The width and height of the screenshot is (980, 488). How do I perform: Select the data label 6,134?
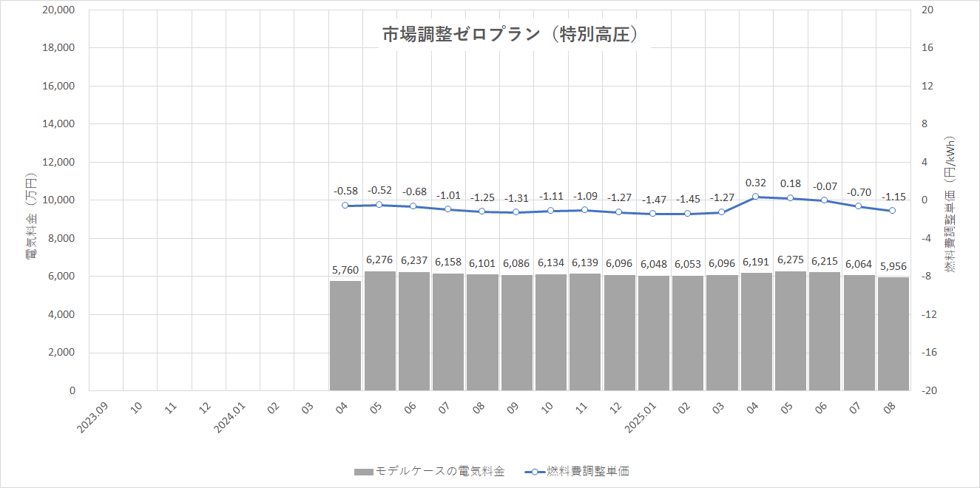pyautogui.click(x=550, y=263)
